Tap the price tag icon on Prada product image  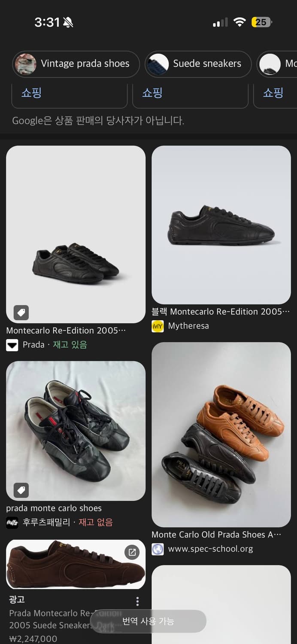pyautogui.click(x=21, y=313)
